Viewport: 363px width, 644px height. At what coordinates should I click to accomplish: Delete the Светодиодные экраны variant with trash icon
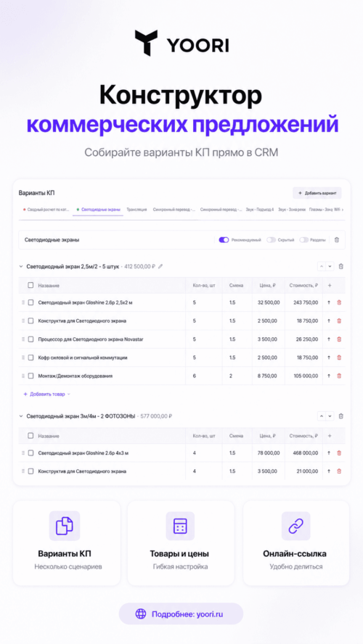point(337,240)
